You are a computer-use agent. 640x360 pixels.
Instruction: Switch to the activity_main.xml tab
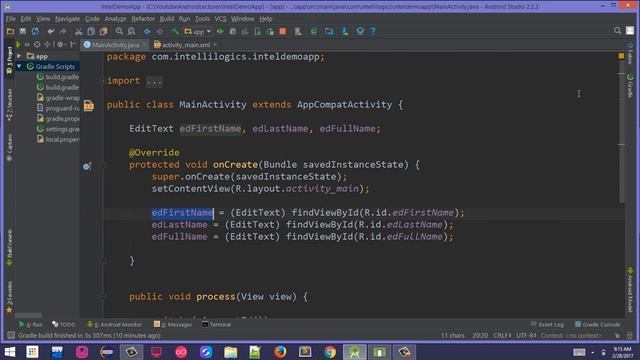pyautogui.click(x=186, y=45)
